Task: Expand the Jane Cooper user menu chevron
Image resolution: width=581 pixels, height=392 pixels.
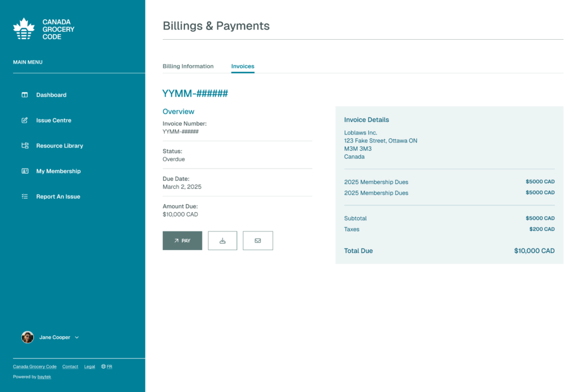Action: [77, 338]
